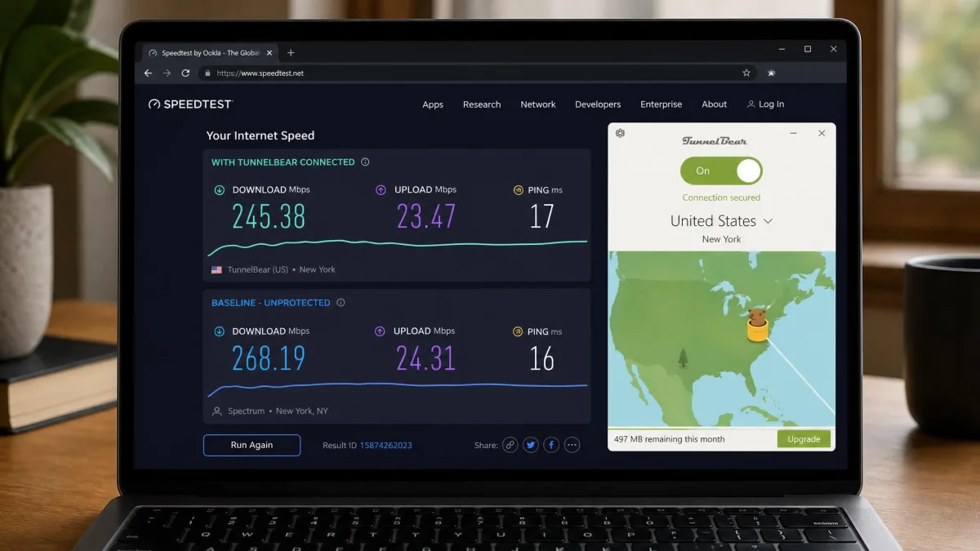
Task: Share result on Facebook
Action: pyautogui.click(x=551, y=445)
